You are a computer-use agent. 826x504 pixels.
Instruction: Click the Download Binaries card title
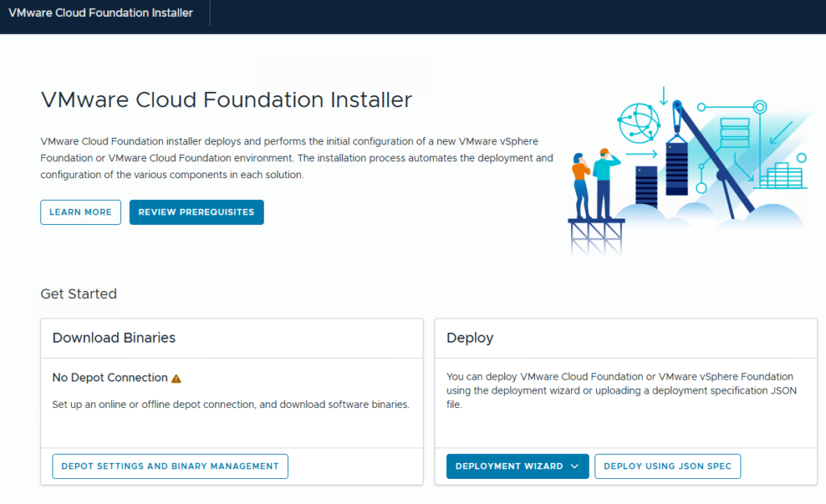(114, 338)
